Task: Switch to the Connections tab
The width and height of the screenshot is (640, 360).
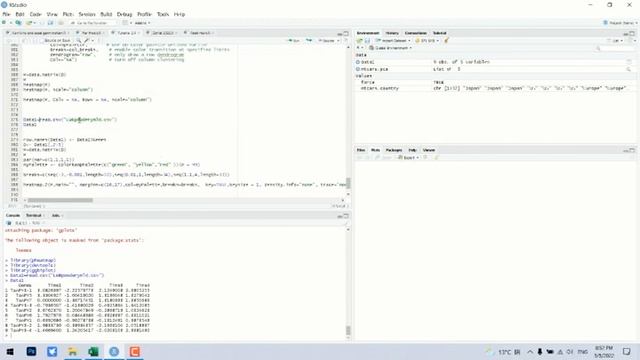Action: pyautogui.click(x=416, y=33)
